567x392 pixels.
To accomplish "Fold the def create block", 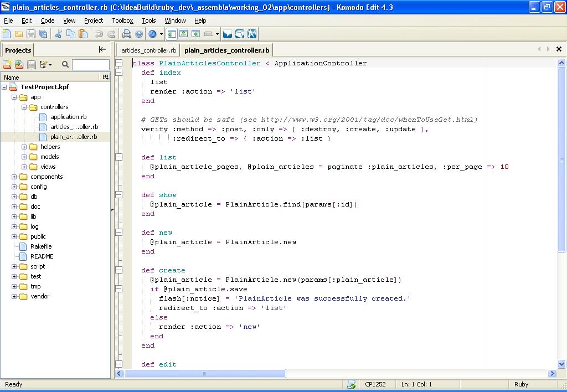I will (118, 270).
